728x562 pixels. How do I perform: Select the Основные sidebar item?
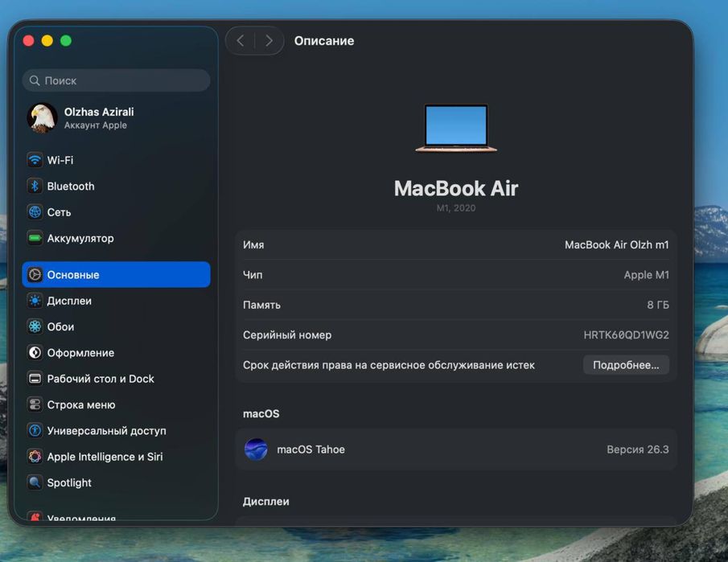pyautogui.click(x=116, y=275)
